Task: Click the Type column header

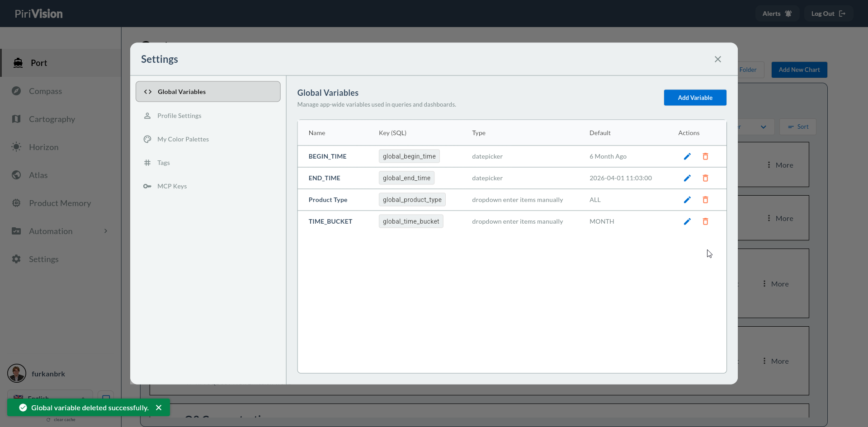Action: click(x=479, y=133)
